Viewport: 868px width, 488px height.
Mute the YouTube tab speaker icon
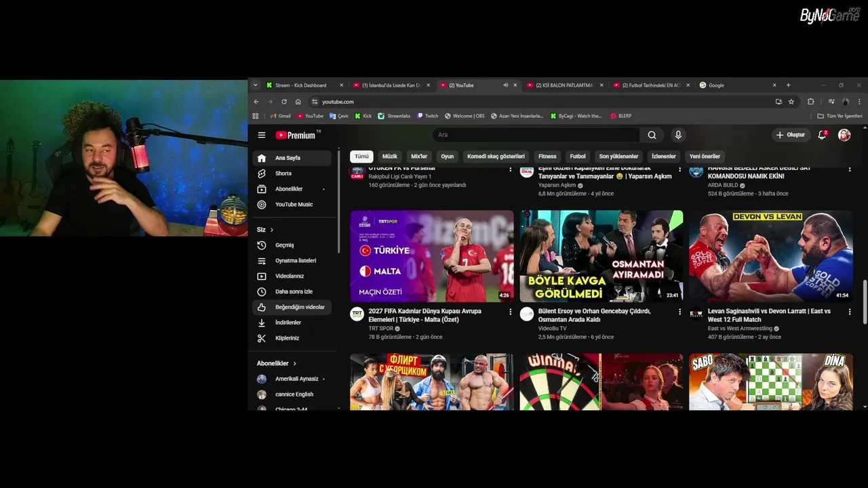point(505,85)
